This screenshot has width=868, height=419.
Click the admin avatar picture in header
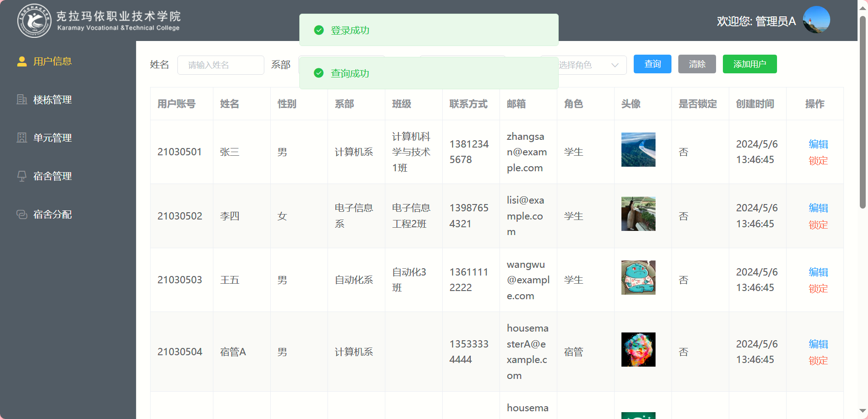pos(817,20)
